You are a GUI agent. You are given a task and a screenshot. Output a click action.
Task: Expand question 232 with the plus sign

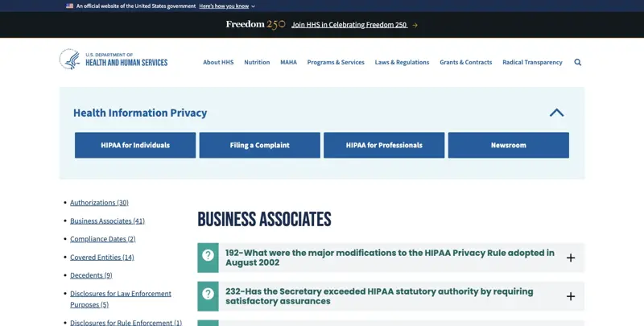coord(571,296)
